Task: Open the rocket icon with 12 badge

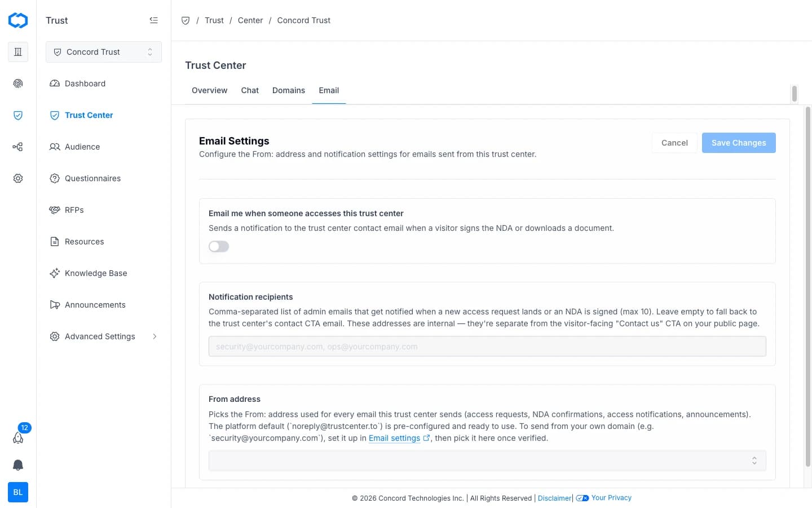Action: [18, 437]
